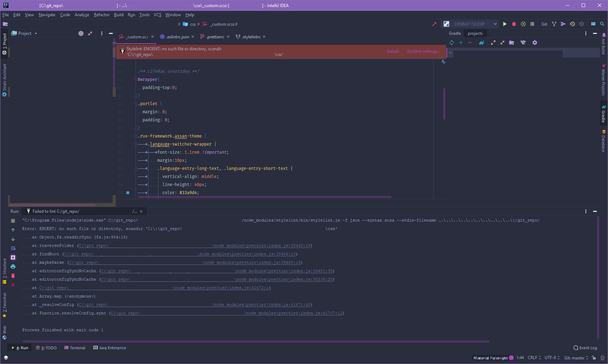Open Gradle panel options menu

point(586,33)
